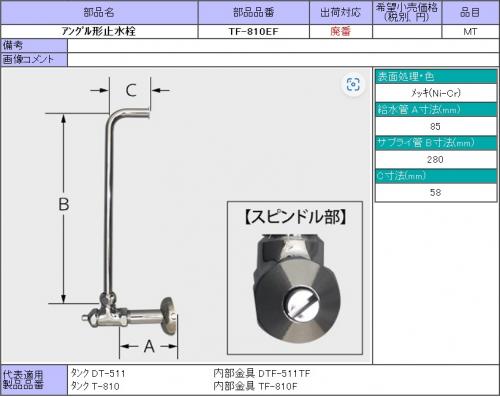Open the タンク DT-511 product entry
500x397 pixels.
(98, 373)
